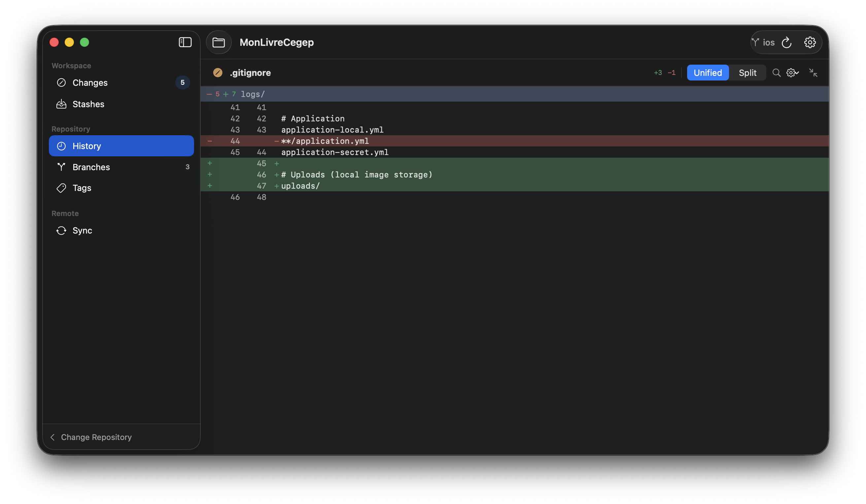The image size is (866, 504).
Task: Switch the diff to Split view
Action: point(748,73)
